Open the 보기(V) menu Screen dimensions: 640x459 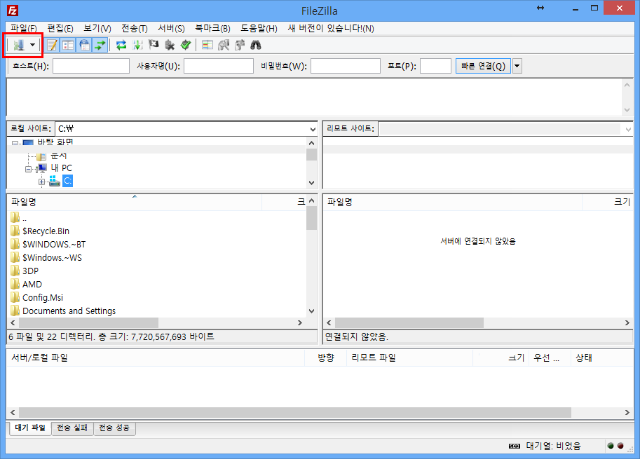tap(97, 28)
